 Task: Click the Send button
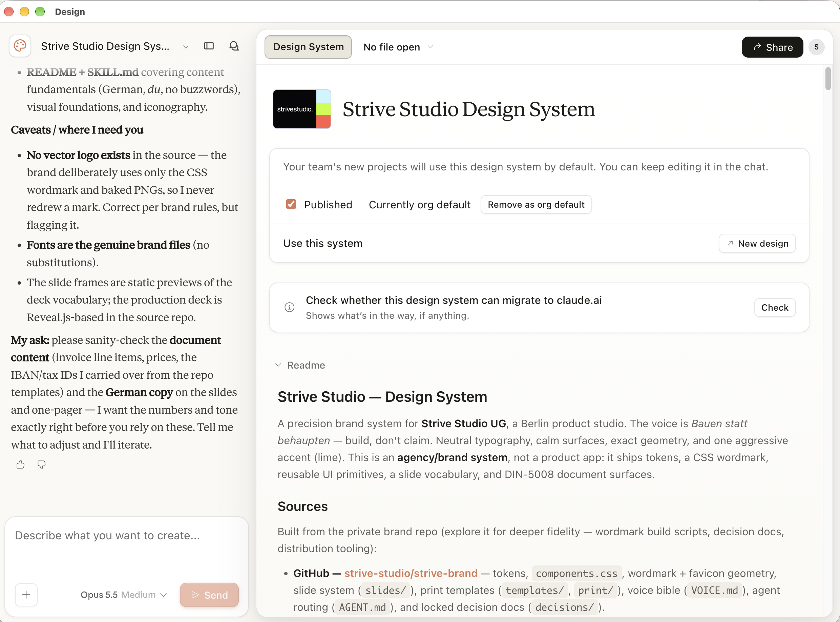[x=209, y=595]
